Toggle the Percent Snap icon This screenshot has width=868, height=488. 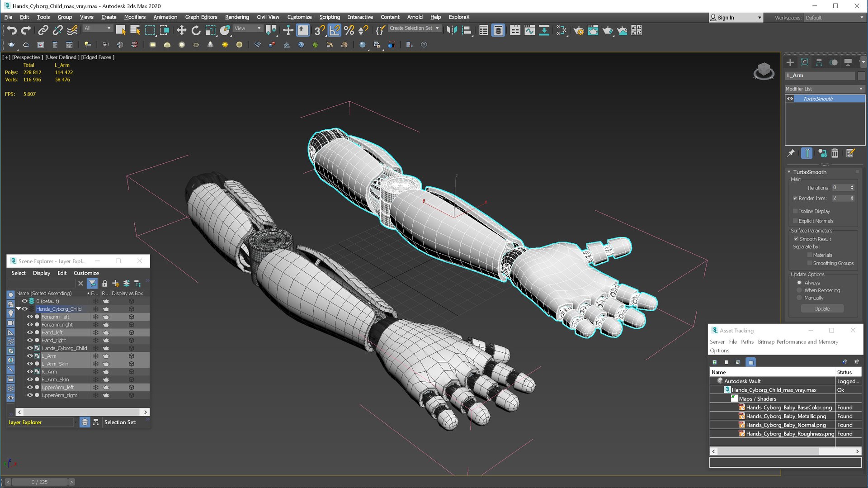[349, 30]
